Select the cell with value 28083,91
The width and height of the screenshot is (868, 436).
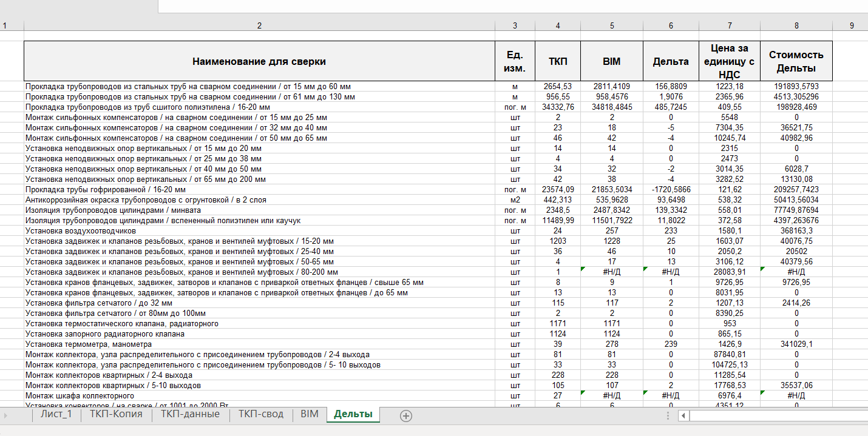click(730, 272)
